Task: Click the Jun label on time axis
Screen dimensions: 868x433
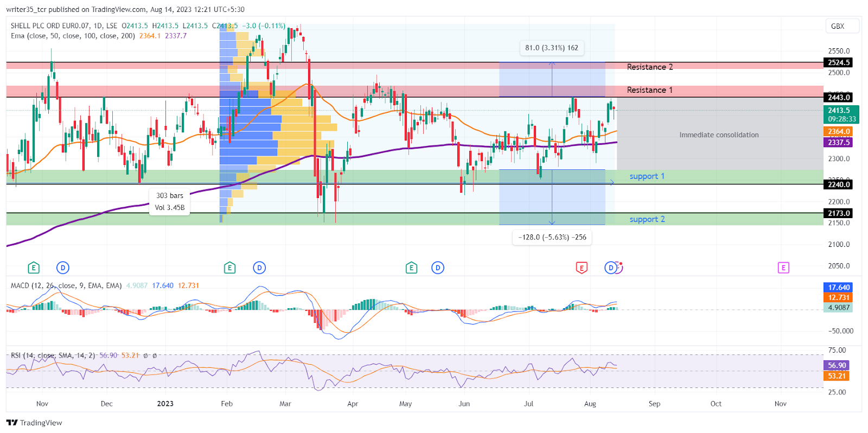Action: (x=464, y=404)
